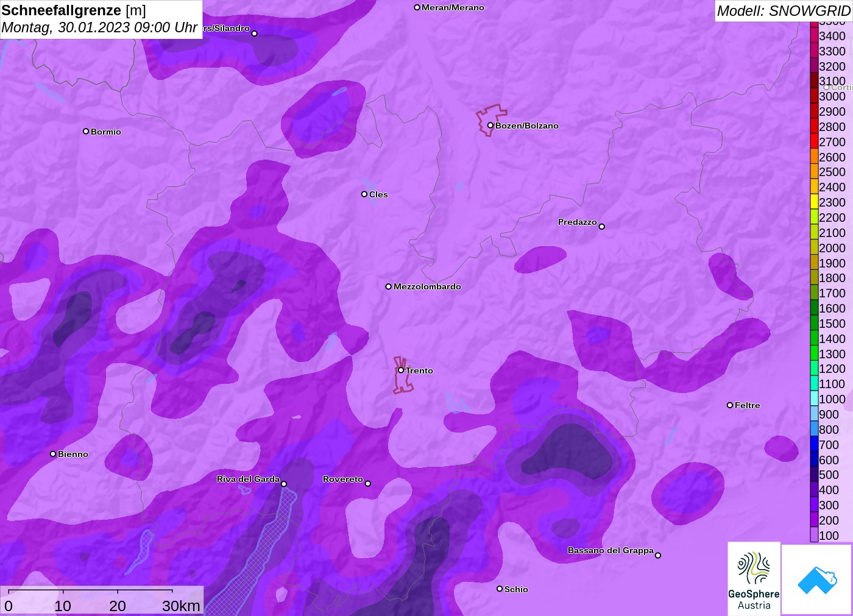Click the Trento city label

pyautogui.click(x=419, y=370)
